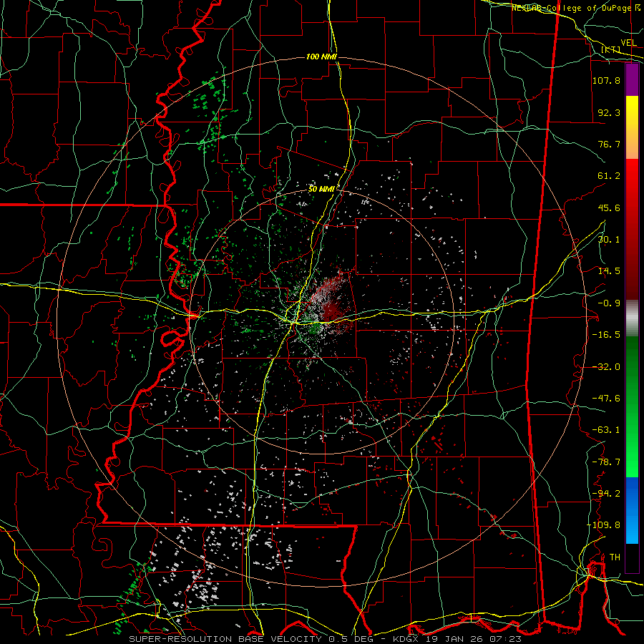Click the -63.1 value on velocity scale
644x644 pixels.
606,430
